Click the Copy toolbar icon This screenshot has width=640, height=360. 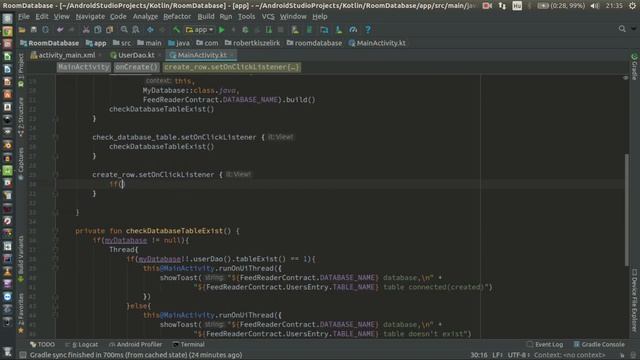98,30
